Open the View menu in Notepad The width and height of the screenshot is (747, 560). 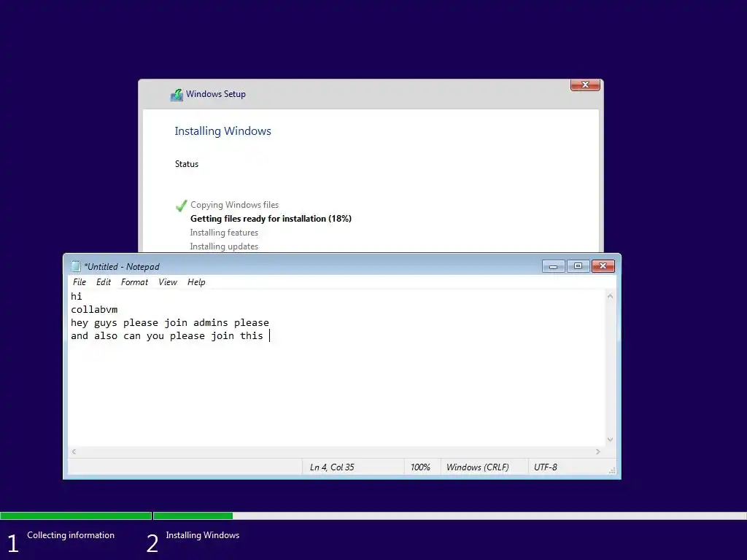(168, 282)
